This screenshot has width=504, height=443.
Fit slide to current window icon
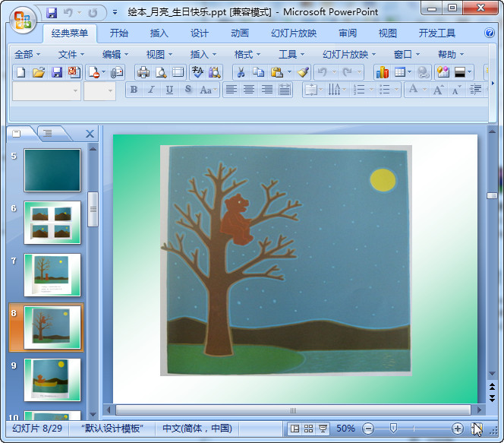coord(477,429)
